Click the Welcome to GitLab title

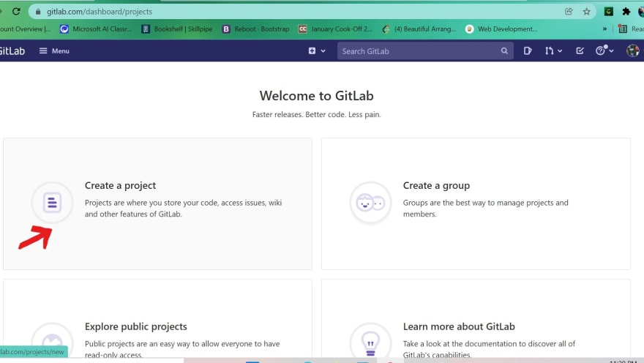coord(317,96)
